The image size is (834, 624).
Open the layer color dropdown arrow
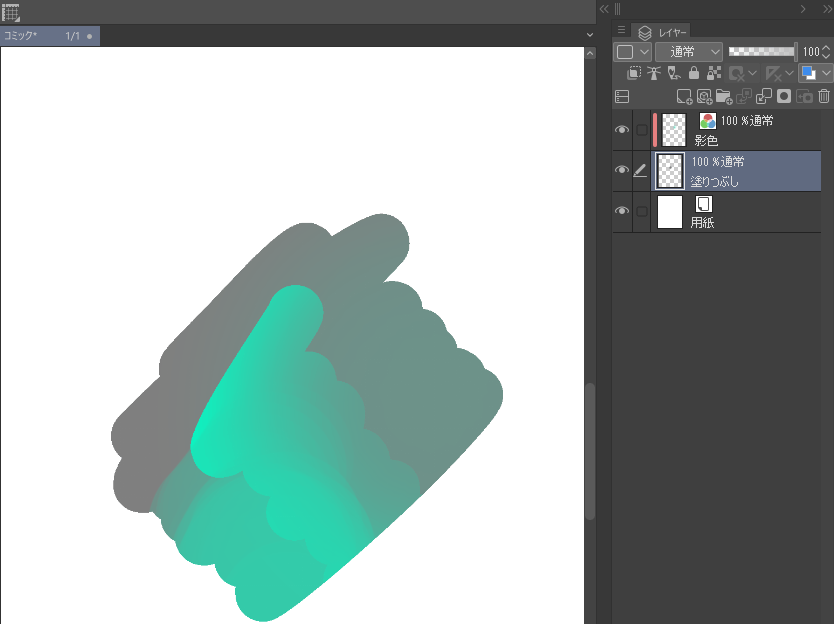(826, 73)
